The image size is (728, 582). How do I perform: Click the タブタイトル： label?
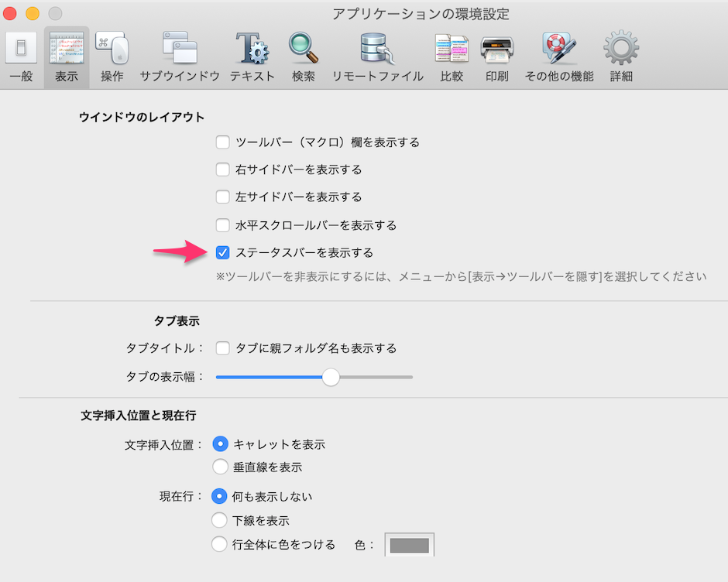(x=165, y=348)
